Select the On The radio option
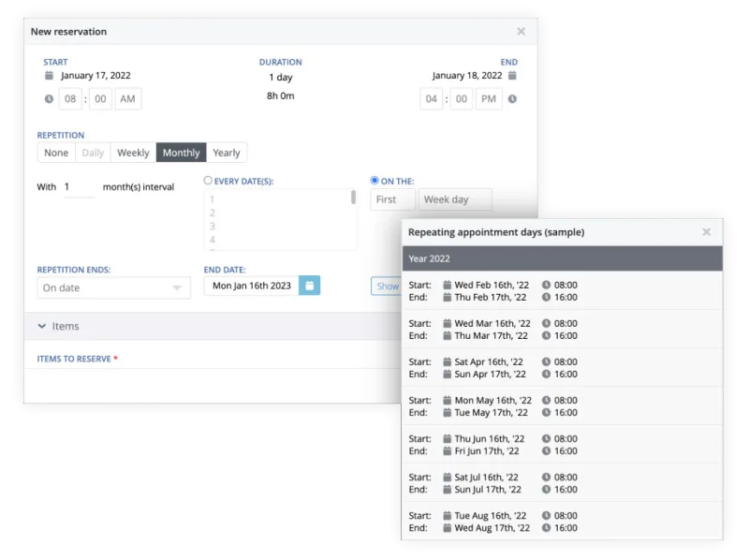Screen dimensions: 749x560 (x=374, y=181)
